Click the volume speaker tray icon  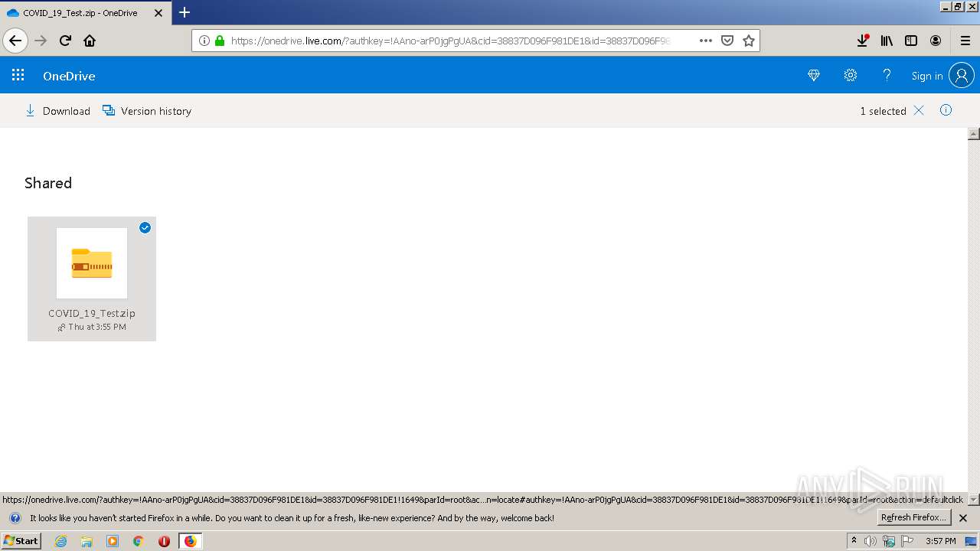click(871, 541)
